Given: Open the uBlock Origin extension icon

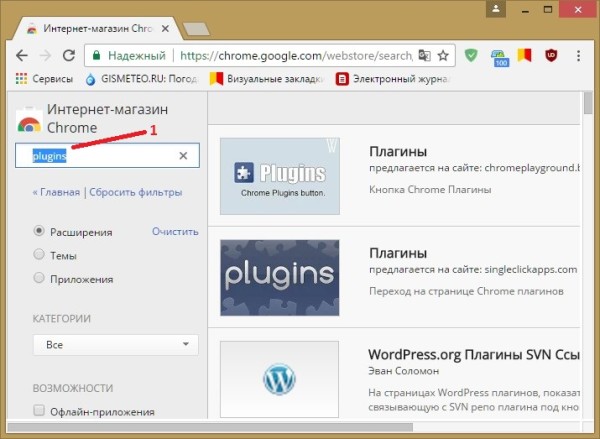Looking at the screenshot, I should tap(551, 55).
